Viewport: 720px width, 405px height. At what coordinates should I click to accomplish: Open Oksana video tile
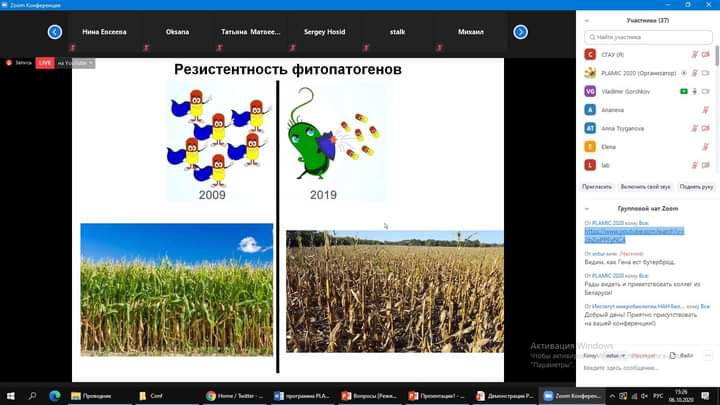pyautogui.click(x=177, y=34)
